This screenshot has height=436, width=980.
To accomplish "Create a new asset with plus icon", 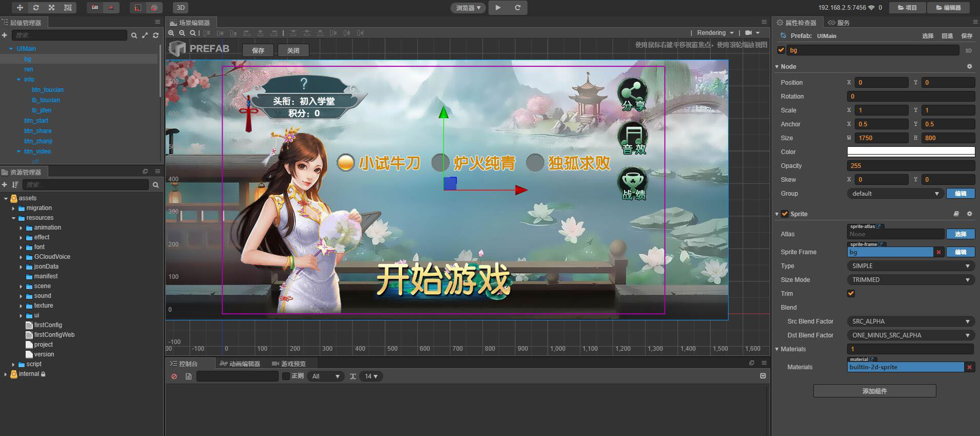I will point(5,184).
